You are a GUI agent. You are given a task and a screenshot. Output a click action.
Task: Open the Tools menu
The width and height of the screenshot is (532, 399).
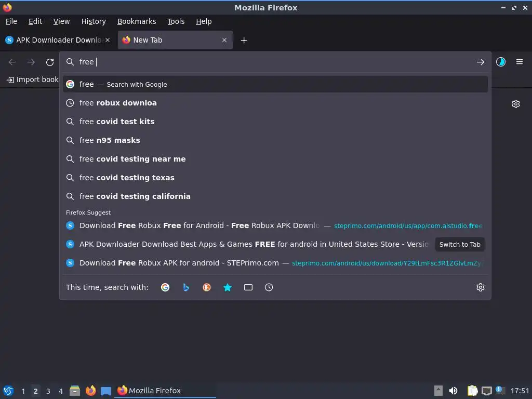(x=176, y=21)
